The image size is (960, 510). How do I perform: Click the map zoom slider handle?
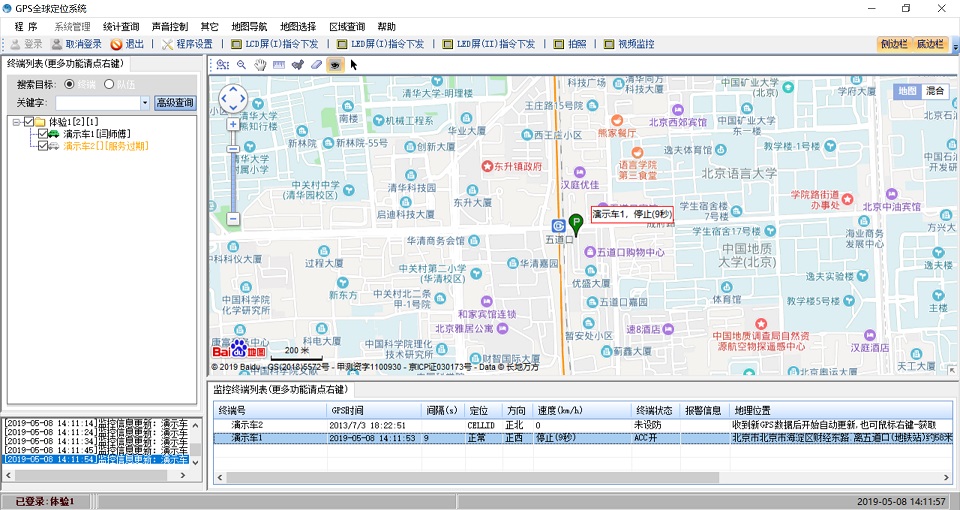tap(233, 149)
